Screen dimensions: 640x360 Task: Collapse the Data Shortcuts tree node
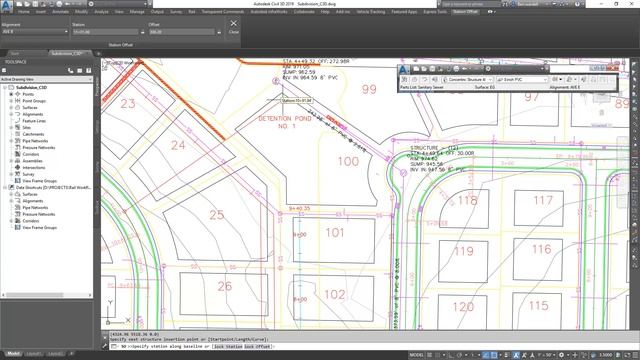[x=4, y=188]
